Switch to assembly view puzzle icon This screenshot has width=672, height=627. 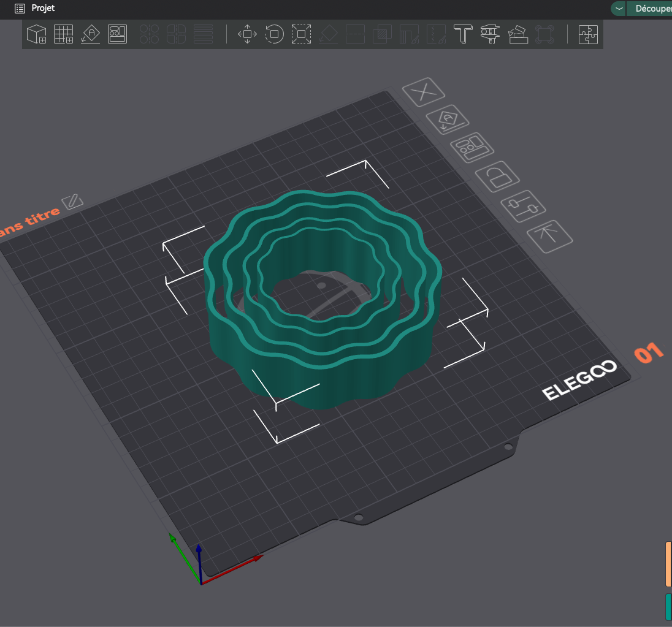(588, 34)
